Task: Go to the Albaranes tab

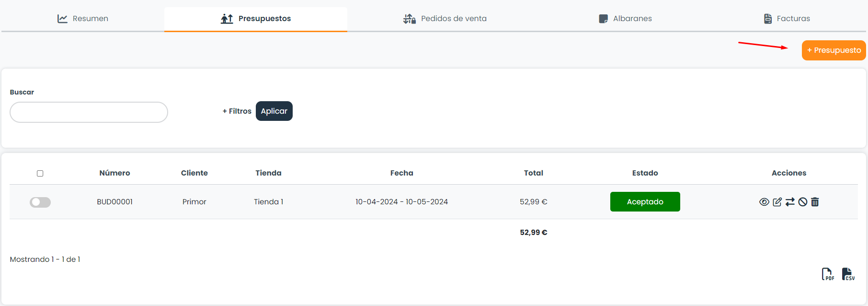Action: (x=625, y=19)
